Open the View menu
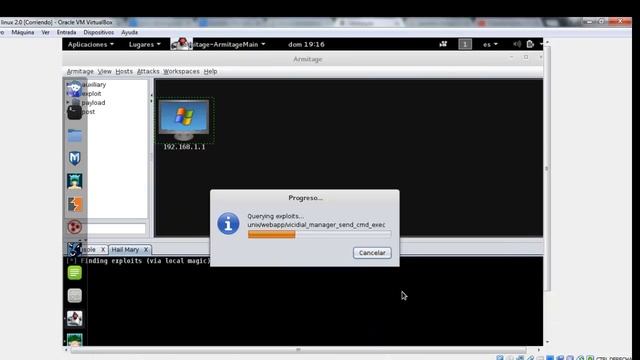640x360 pixels. coord(104,71)
